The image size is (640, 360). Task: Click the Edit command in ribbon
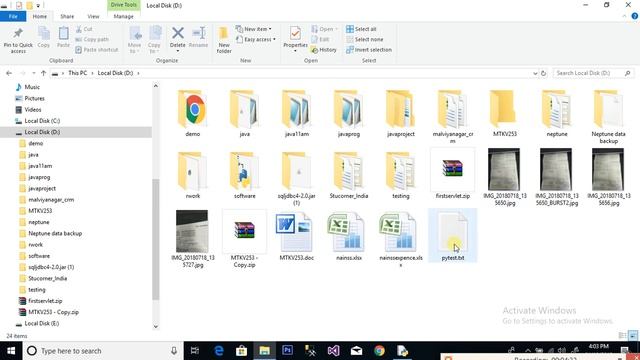pyautogui.click(x=320, y=40)
